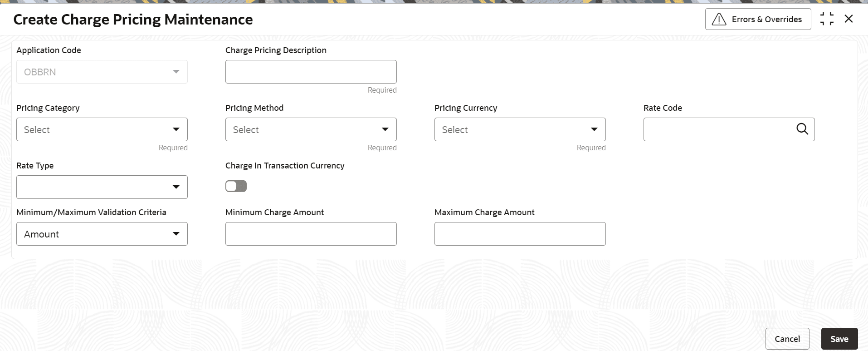868x351 pixels.
Task: Collapse the dialog using the minimize-screen icon
Action: (827, 19)
